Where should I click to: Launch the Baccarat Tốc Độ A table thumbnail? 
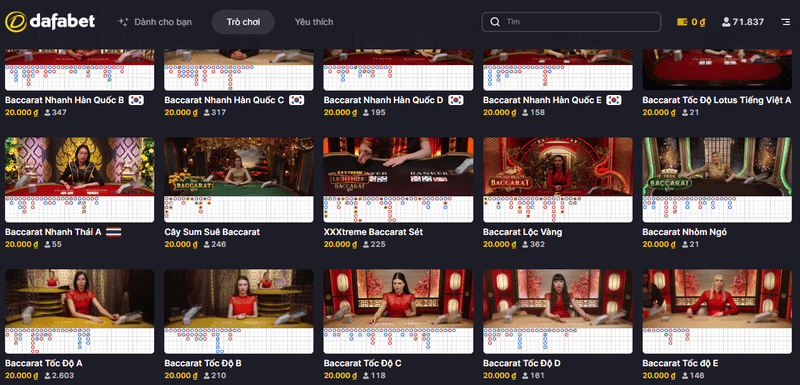click(x=80, y=298)
